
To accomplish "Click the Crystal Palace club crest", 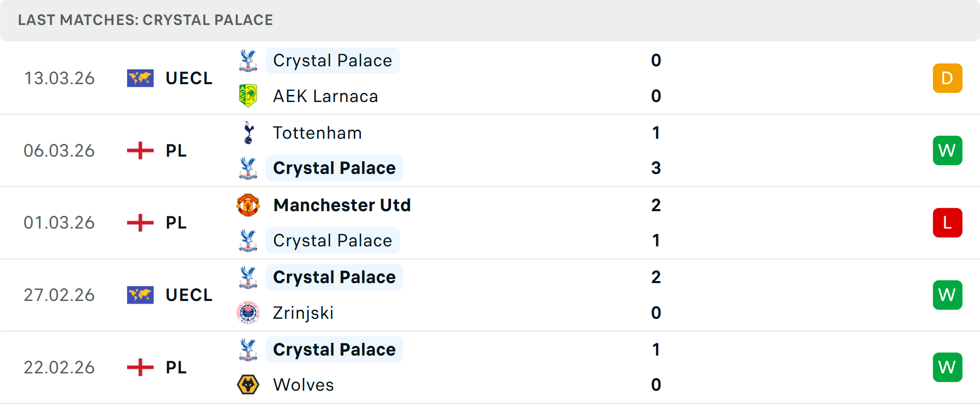I will (x=249, y=60).
